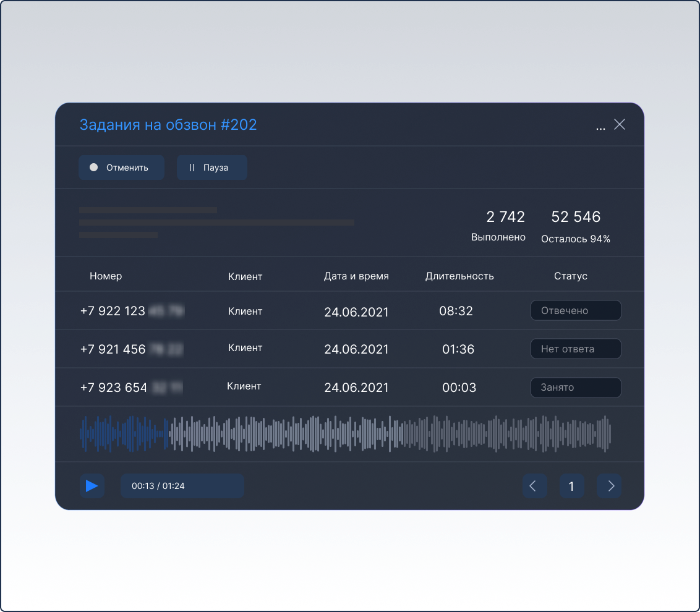Click the Дата и время column header

coord(356,276)
